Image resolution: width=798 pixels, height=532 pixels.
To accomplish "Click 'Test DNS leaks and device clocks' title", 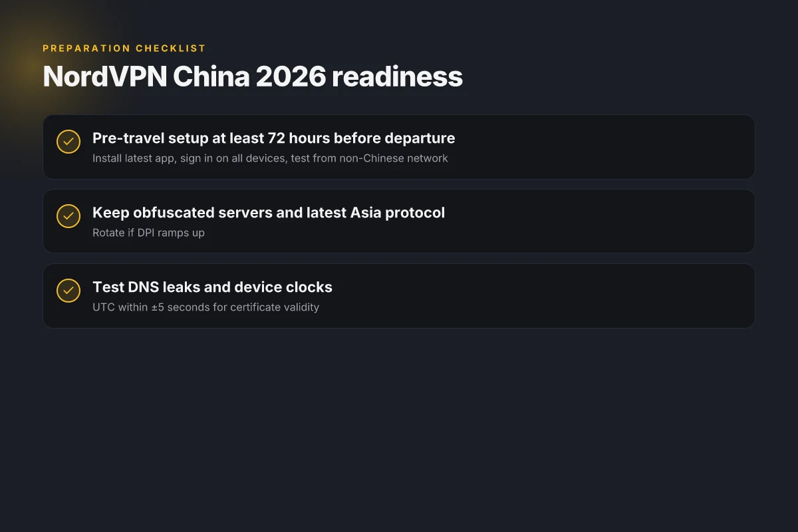I will [x=212, y=287].
